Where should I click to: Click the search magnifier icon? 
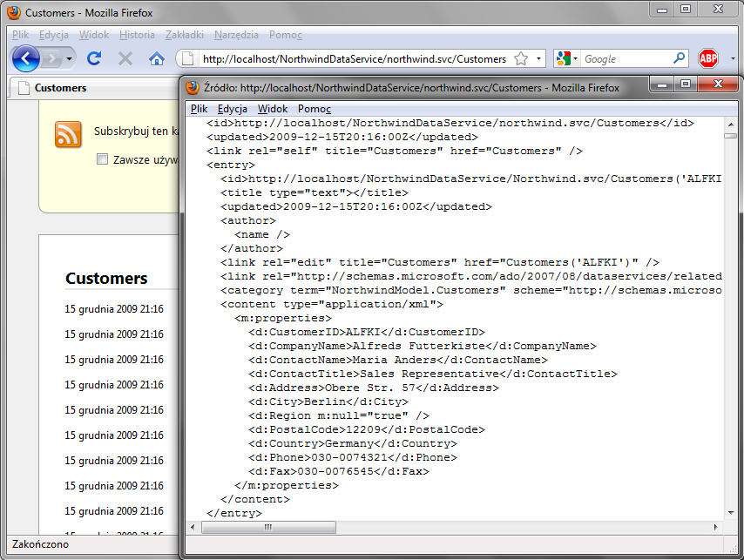click(679, 58)
